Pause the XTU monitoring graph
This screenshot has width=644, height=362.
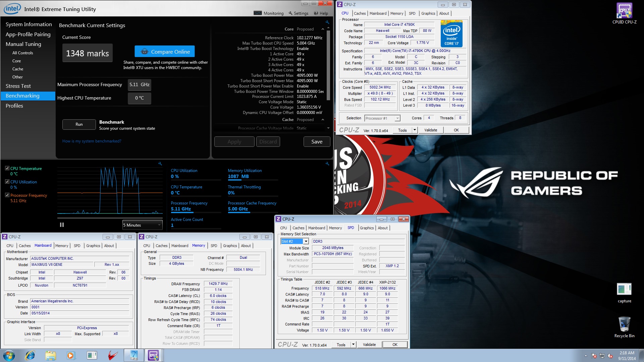[x=62, y=225]
